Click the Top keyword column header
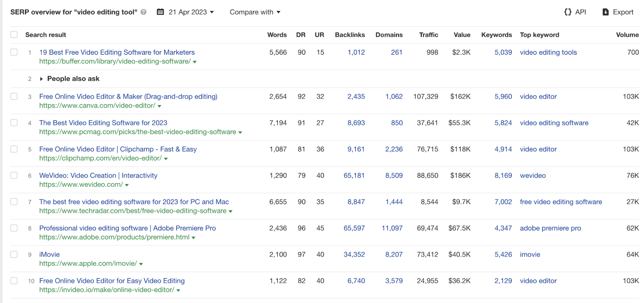 click(x=540, y=35)
